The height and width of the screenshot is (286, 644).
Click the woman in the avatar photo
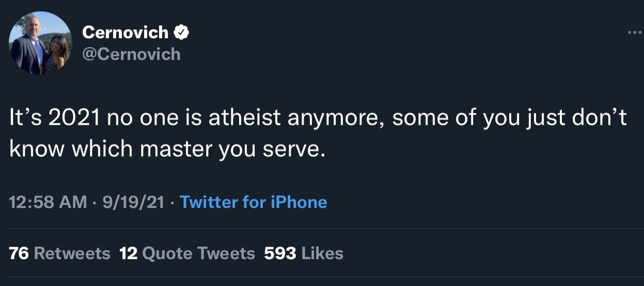coord(57,54)
